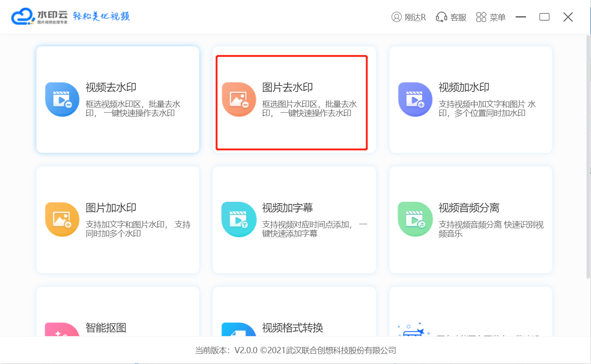This screenshot has height=364, width=591.
Task: Open the 视频格式转换 title
Action: [x=293, y=328]
